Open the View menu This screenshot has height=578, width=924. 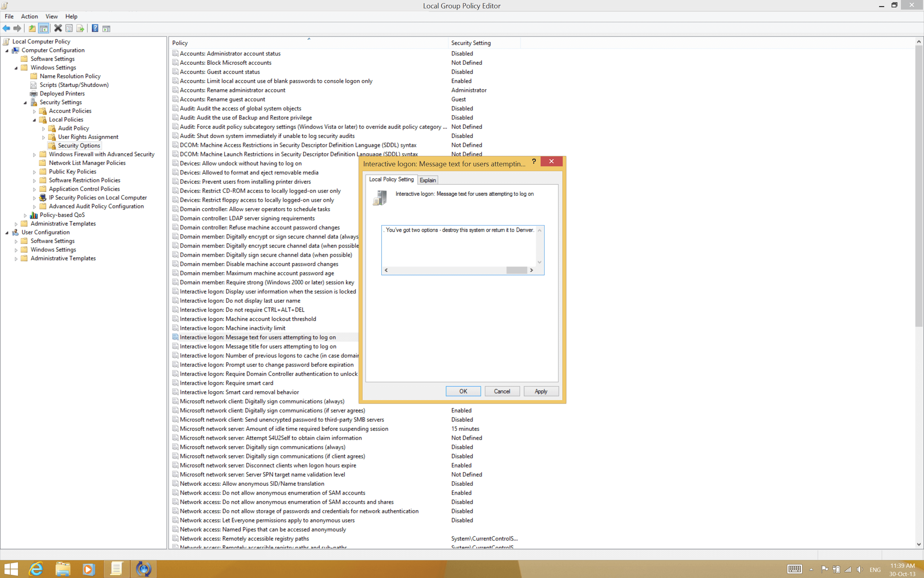pos(52,16)
